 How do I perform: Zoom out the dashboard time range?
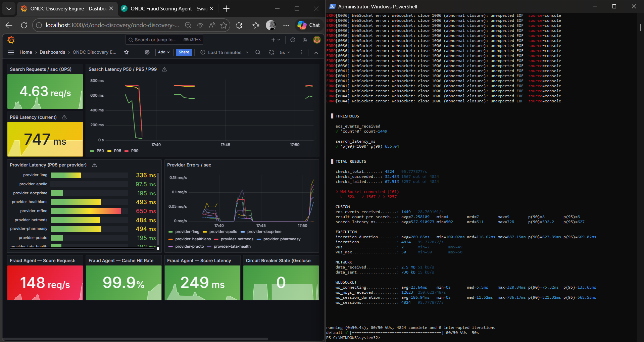pos(258,52)
